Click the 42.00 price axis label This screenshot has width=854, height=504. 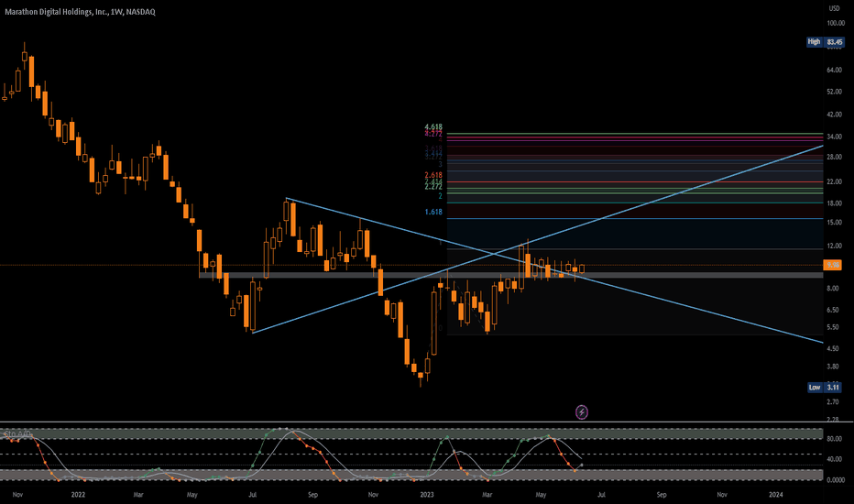coord(835,115)
